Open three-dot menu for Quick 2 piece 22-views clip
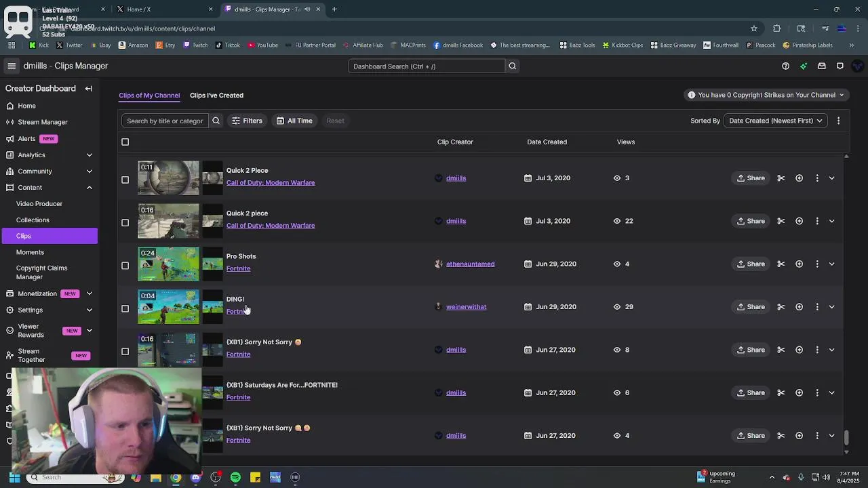Screen dimensions: 868x488 click(x=817, y=221)
